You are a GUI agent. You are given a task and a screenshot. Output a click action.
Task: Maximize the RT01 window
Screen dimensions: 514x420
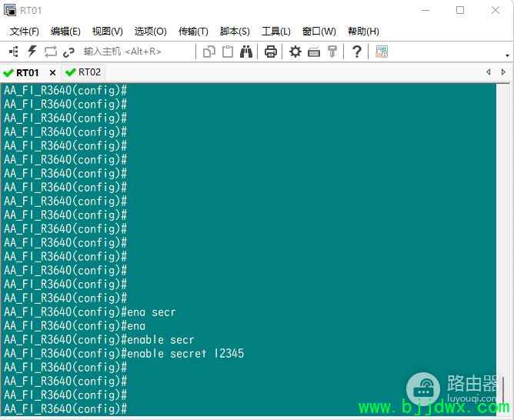pyautogui.click(x=460, y=10)
